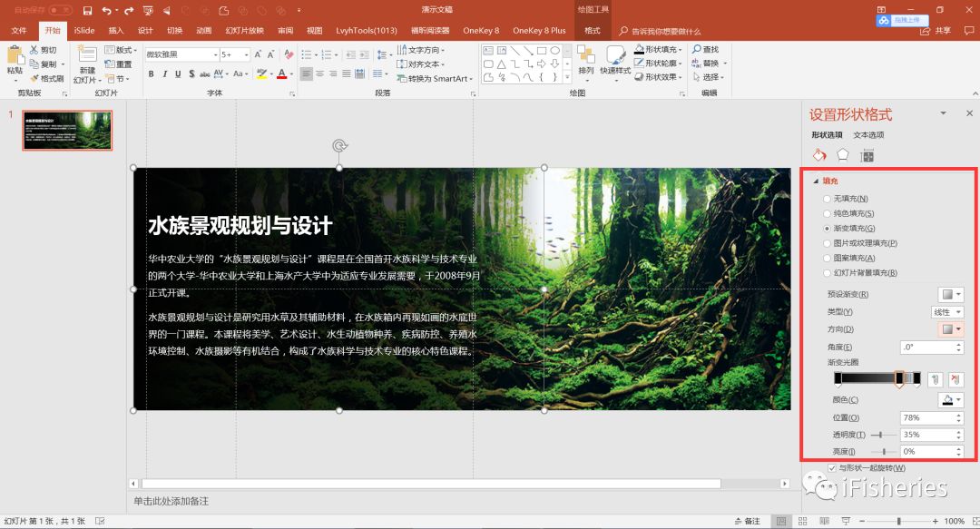The height and width of the screenshot is (529, 980).
Task: Click the Format Painter (格式刷) icon
Action: 34,79
